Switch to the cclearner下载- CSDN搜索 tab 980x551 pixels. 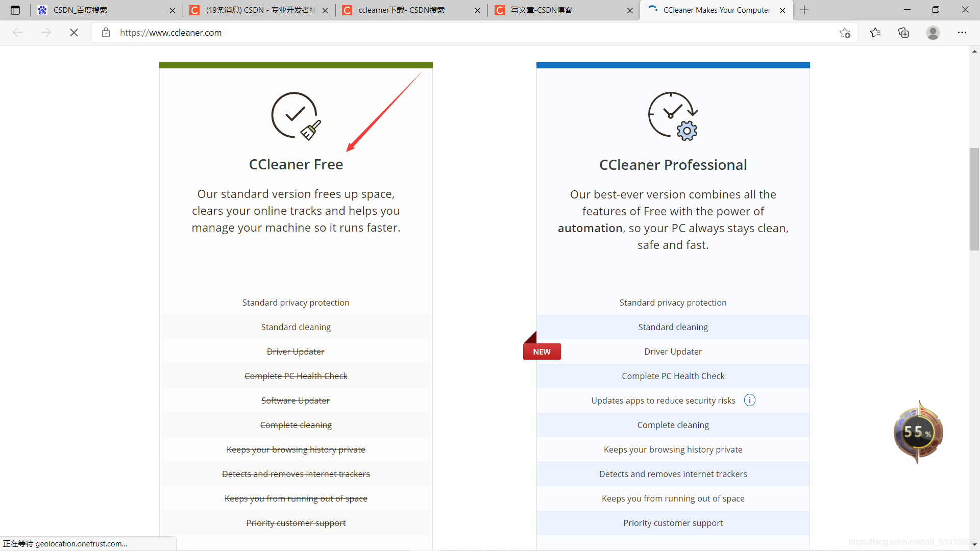click(x=411, y=10)
